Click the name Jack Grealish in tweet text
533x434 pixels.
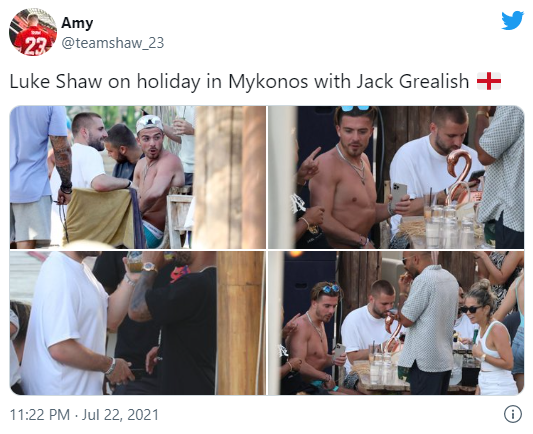pyautogui.click(x=412, y=82)
